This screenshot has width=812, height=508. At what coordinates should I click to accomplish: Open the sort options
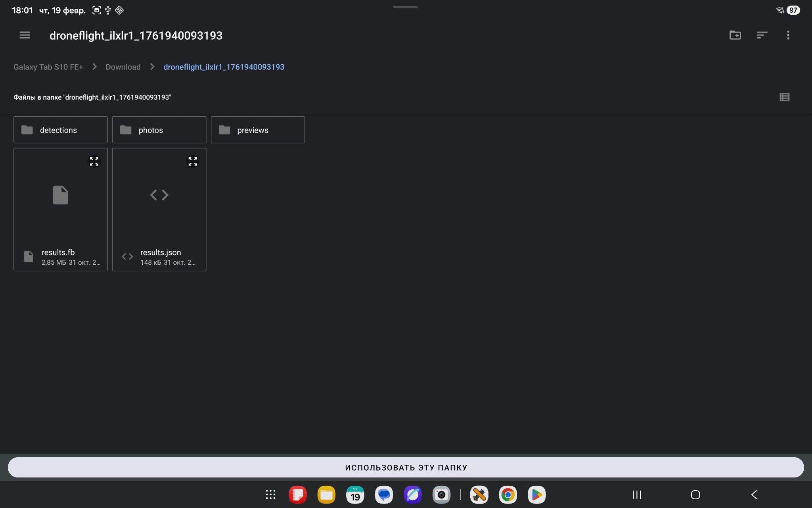(762, 35)
